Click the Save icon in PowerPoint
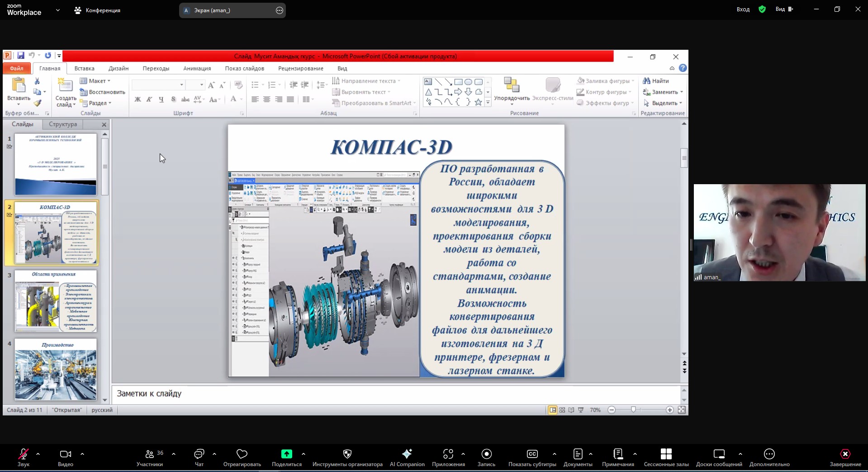Screen dimensions: 868x472 [x=21, y=56]
